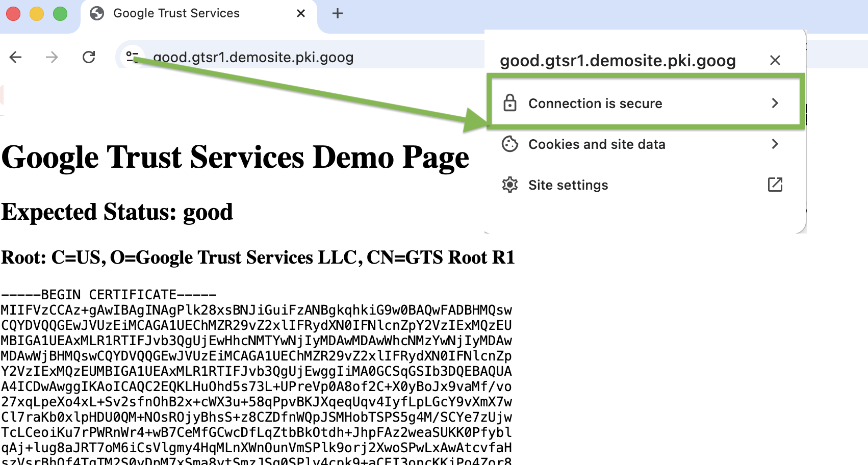Click the cookie icon in popup
The height and width of the screenshot is (465, 868).
tap(510, 144)
